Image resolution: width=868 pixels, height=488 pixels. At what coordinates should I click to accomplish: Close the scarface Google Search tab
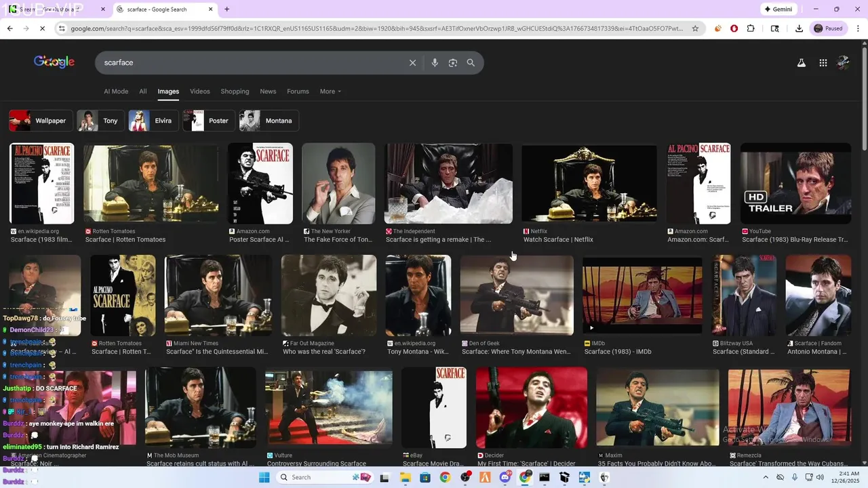tap(210, 9)
